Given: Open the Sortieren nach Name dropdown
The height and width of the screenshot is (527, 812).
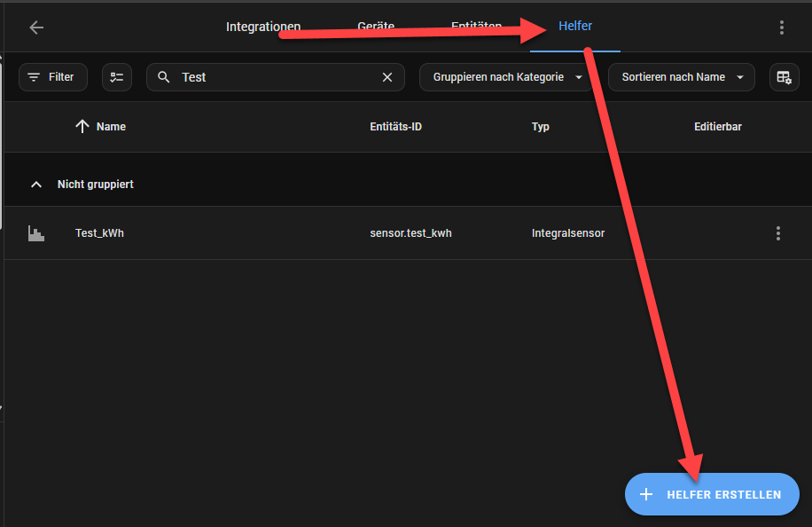Looking at the screenshot, I should (x=681, y=77).
